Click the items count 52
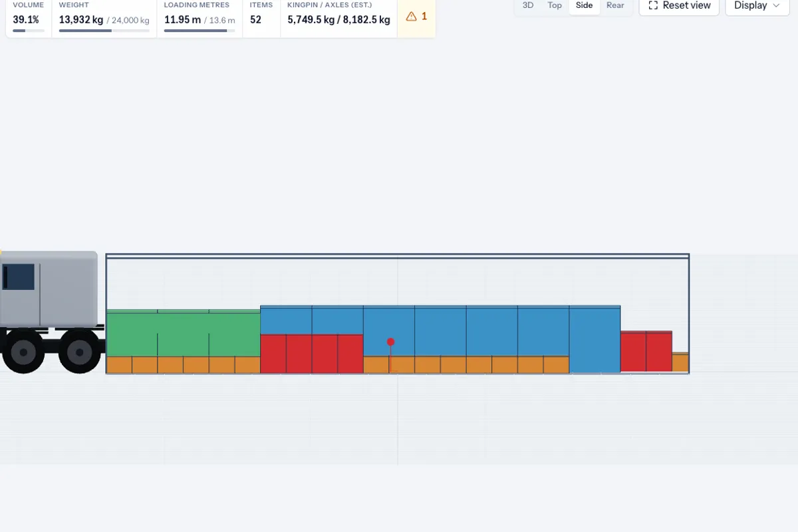 [x=255, y=19]
